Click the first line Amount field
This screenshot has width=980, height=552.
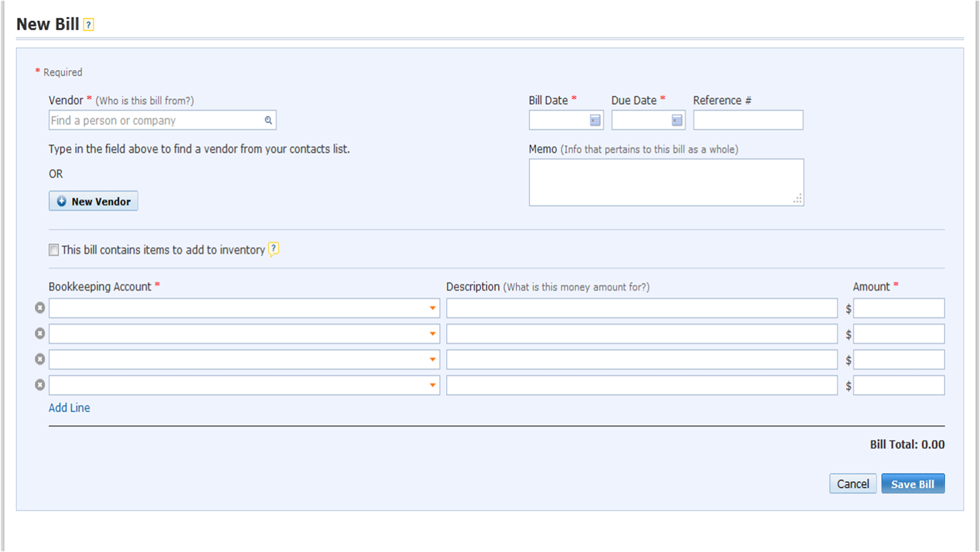[x=899, y=308]
